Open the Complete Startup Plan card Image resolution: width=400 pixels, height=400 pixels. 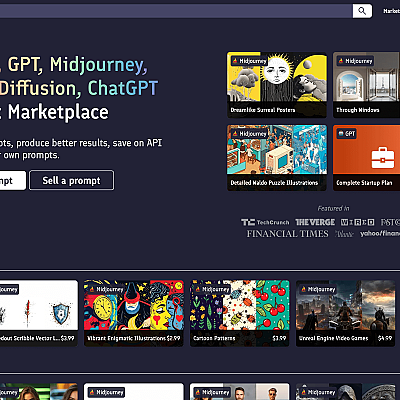pos(366,158)
